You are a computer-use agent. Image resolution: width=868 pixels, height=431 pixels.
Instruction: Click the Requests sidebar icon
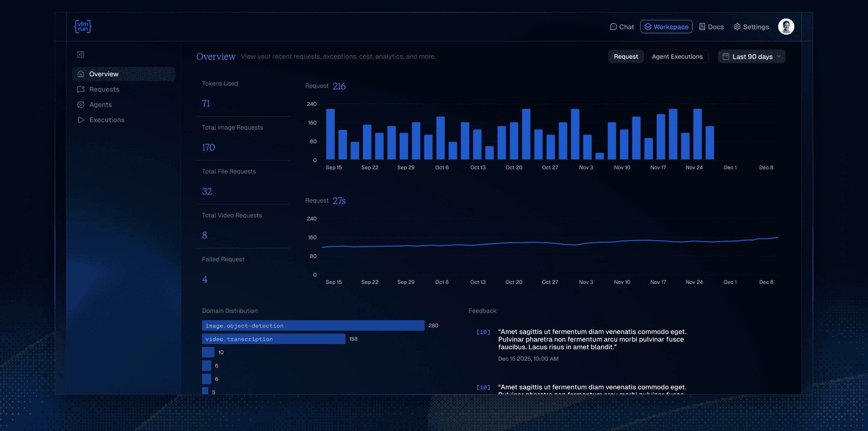click(x=81, y=89)
